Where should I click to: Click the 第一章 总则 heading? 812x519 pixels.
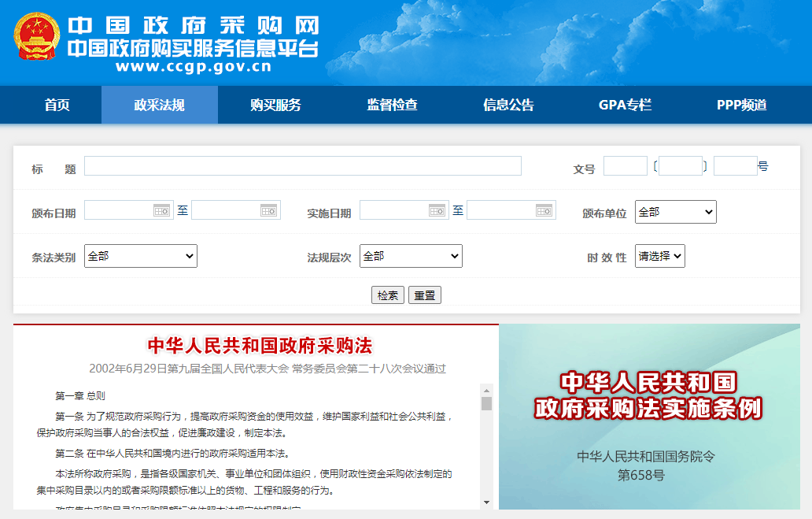point(80,396)
